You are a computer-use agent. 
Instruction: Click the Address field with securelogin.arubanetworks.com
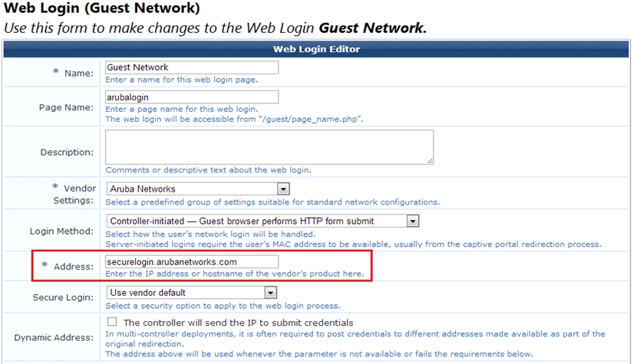[192, 261]
